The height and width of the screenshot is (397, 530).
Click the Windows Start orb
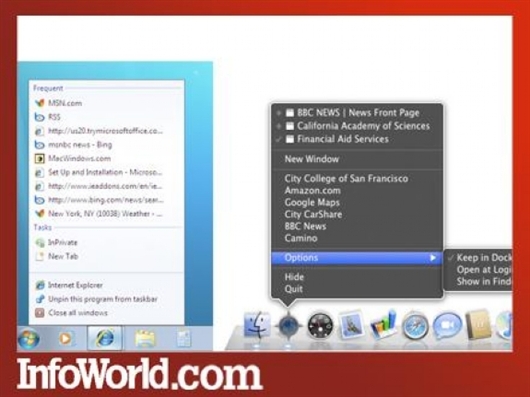coord(29,338)
